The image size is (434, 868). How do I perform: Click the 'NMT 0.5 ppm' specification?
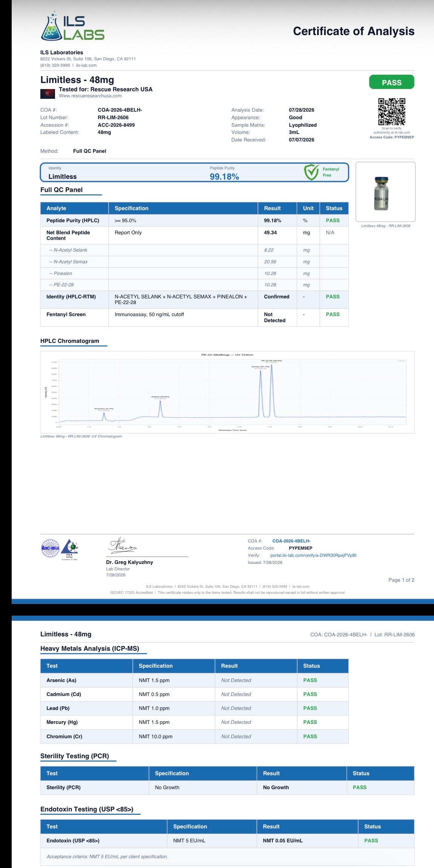154,694
